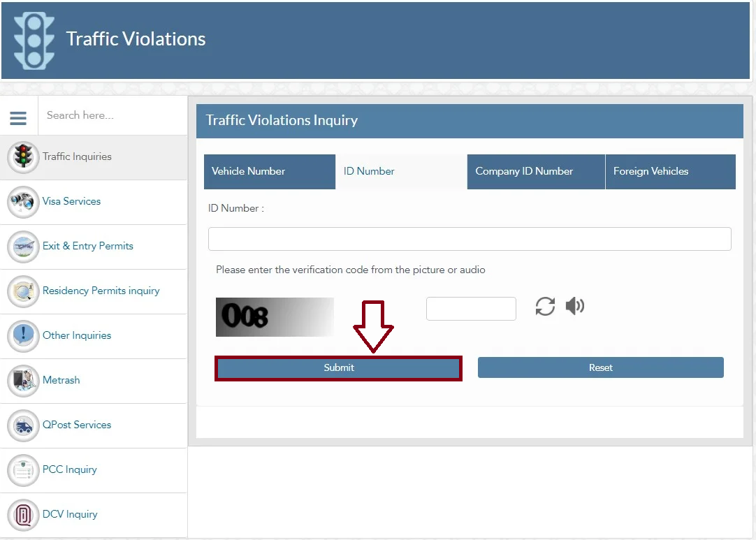This screenshot has width=756, height=540.
Task: Refresh the captcha verification image
Action: [545, 307]
